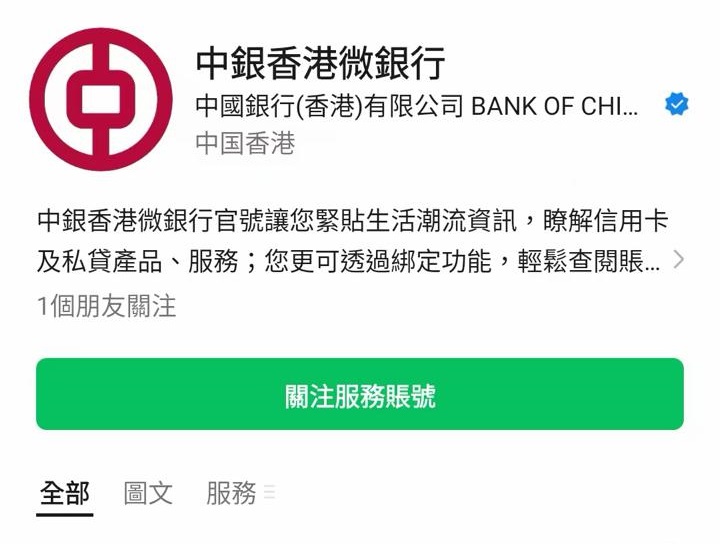Expand the account description with the chevron arrow

click(x=678, y=259)
